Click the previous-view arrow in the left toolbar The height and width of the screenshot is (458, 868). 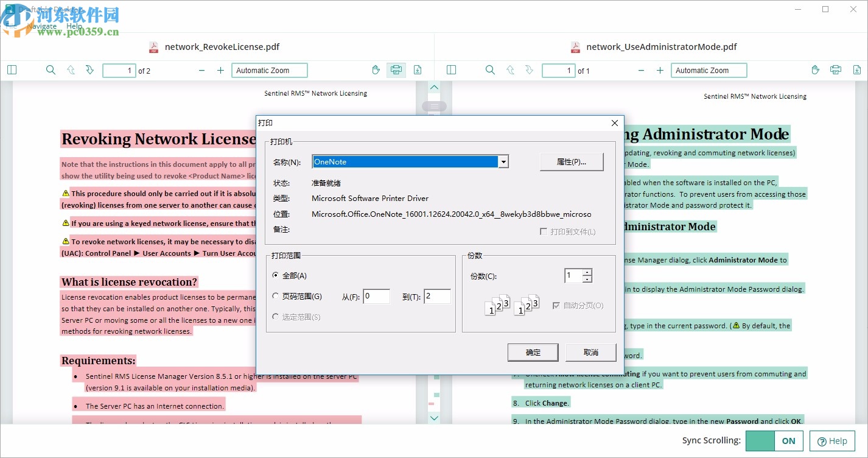click(71, 70)
